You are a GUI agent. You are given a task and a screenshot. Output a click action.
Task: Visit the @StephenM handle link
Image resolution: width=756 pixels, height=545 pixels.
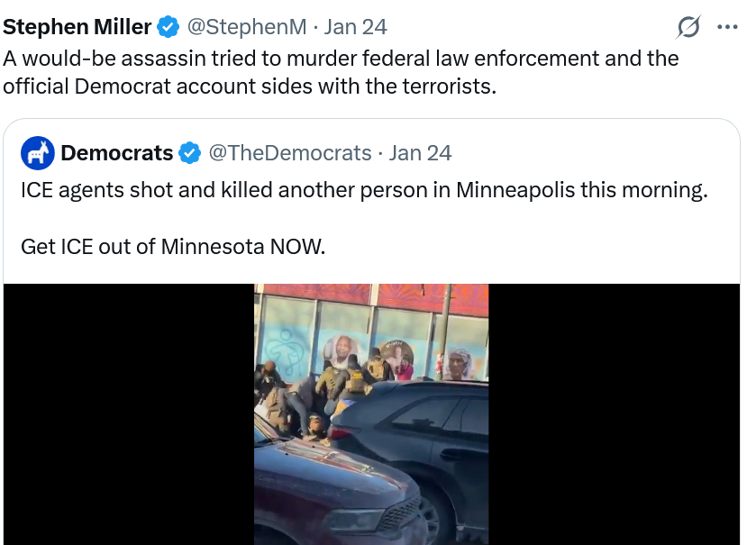(246, 27)
